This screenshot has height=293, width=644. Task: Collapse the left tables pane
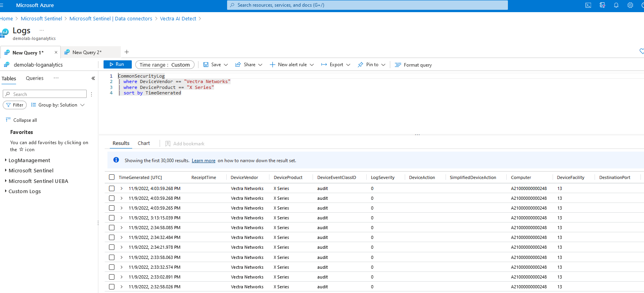[x=93, y=78]
